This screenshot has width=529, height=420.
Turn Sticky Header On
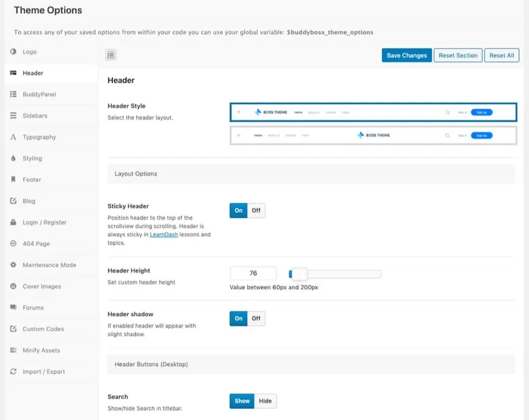click(x=239, y=210)
